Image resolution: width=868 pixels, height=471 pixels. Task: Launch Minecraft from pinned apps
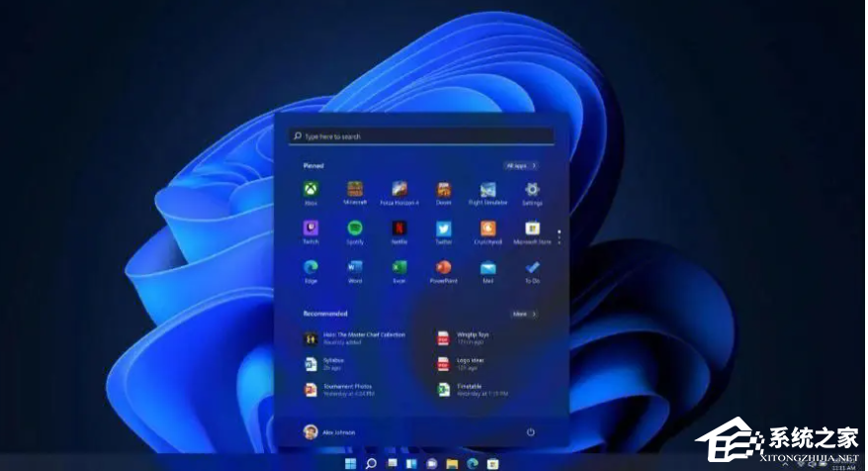point(355,190)
